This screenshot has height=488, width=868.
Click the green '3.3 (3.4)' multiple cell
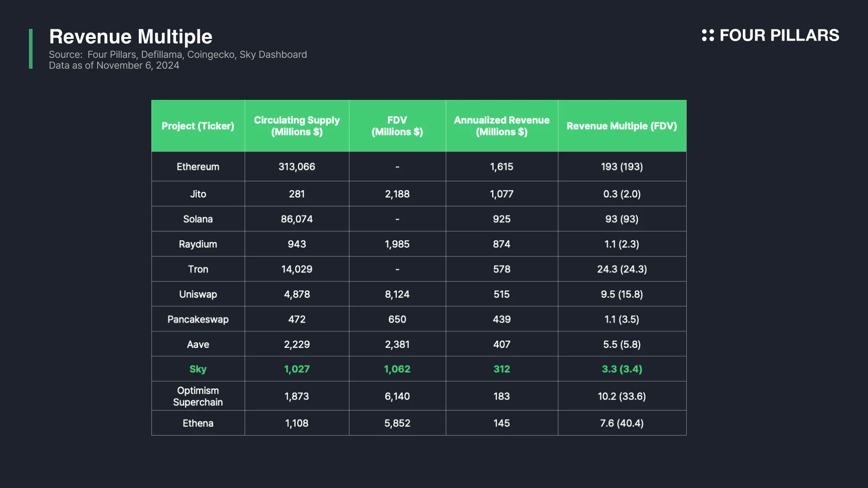click(622, 369)
